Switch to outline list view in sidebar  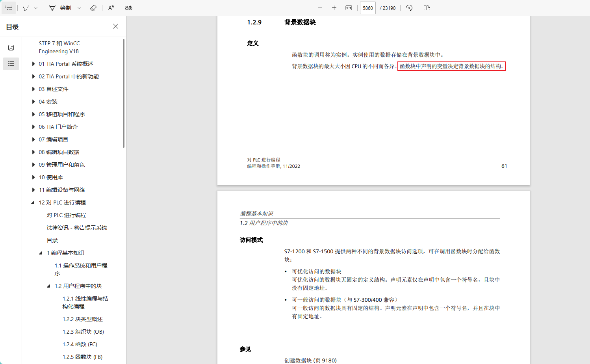point(11,63)
